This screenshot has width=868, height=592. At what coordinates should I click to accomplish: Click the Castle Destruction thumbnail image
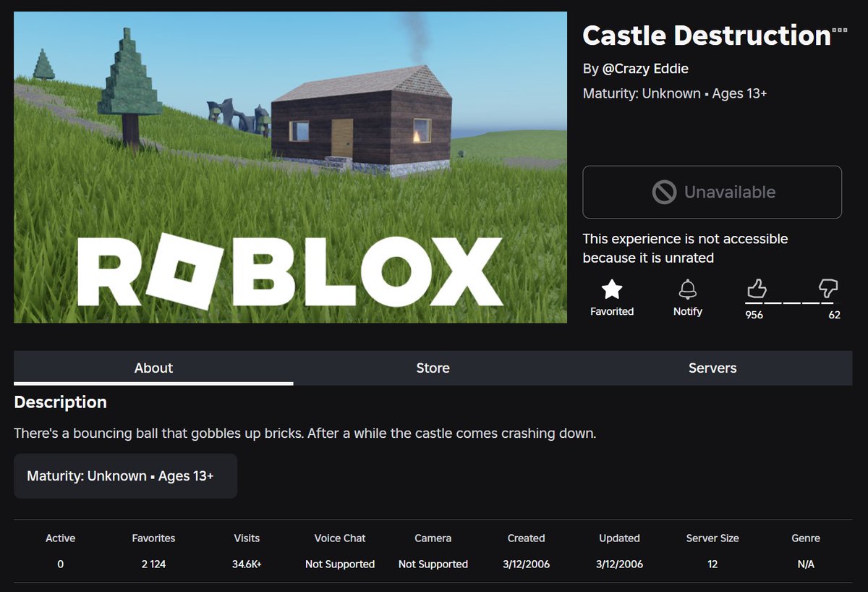pos(290,167)
